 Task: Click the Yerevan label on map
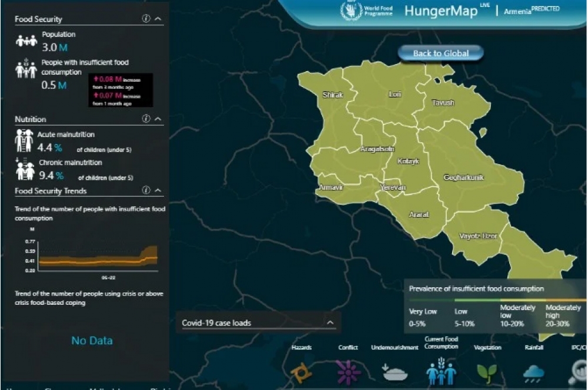tap(393, 187)
